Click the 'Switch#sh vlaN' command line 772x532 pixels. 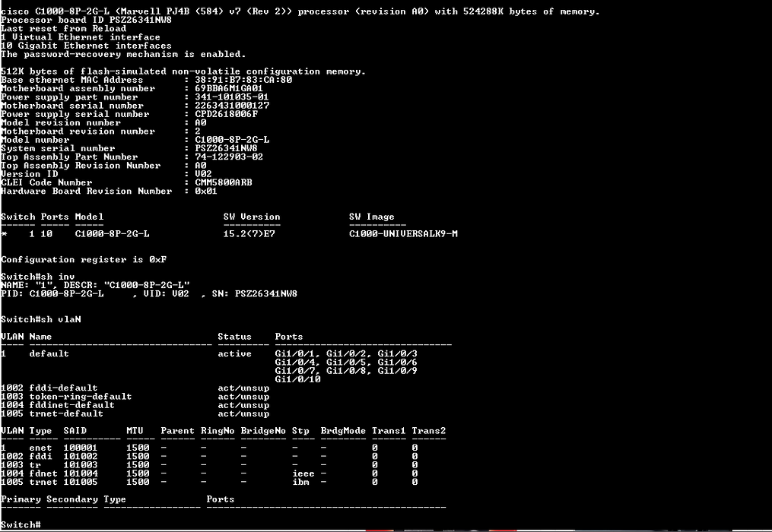click(41, 319)
